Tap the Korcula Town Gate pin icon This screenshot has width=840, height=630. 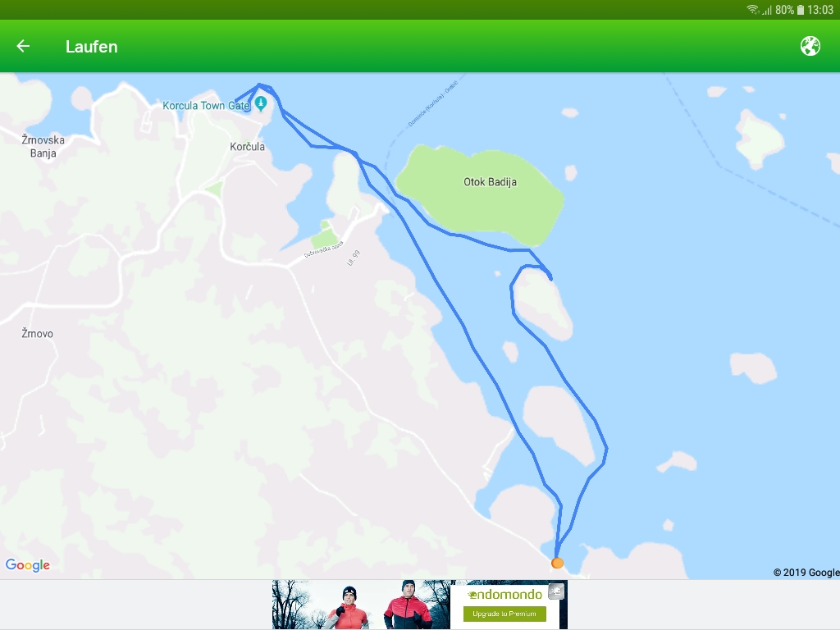(261, 103)
